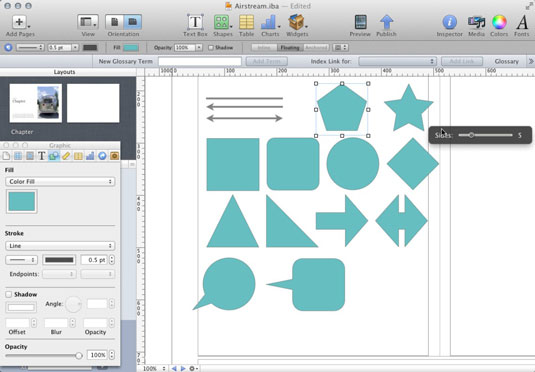Switch to landscape orientation
This screenshot has height=372, width=535.
click(133, 22)
